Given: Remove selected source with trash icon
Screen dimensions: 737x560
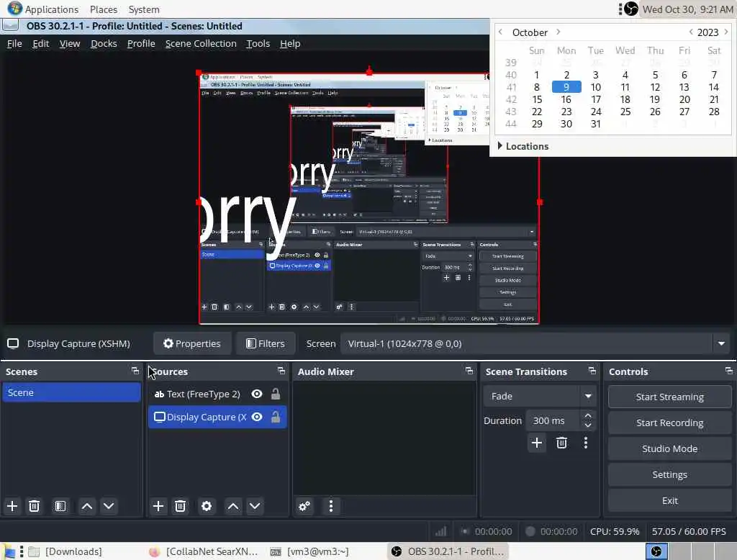Looking at the screenshot, I should (180, 506).
